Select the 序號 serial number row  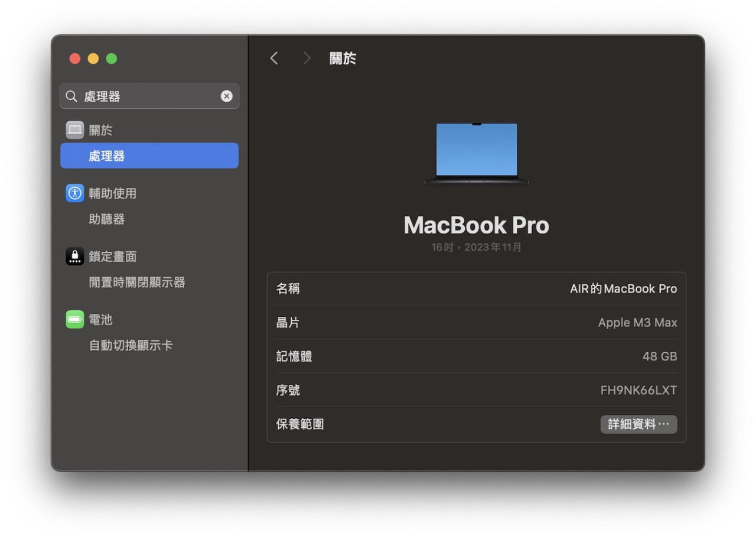click(476, 390)
